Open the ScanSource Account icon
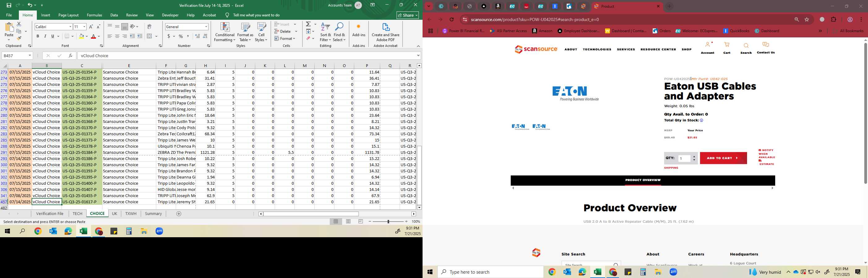Image resolution: width=868 pixels, height=278 pixels. click(x=707, y=48)
